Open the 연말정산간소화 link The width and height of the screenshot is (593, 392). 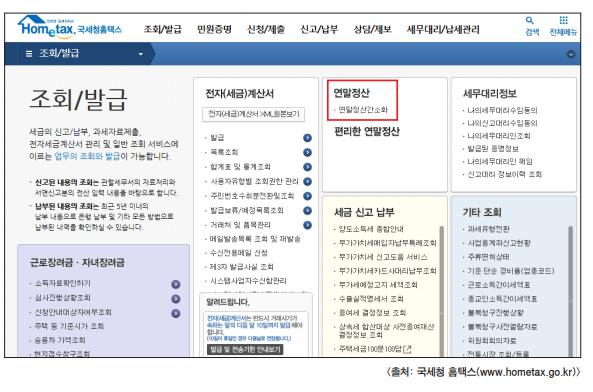(x=363, y=110)
